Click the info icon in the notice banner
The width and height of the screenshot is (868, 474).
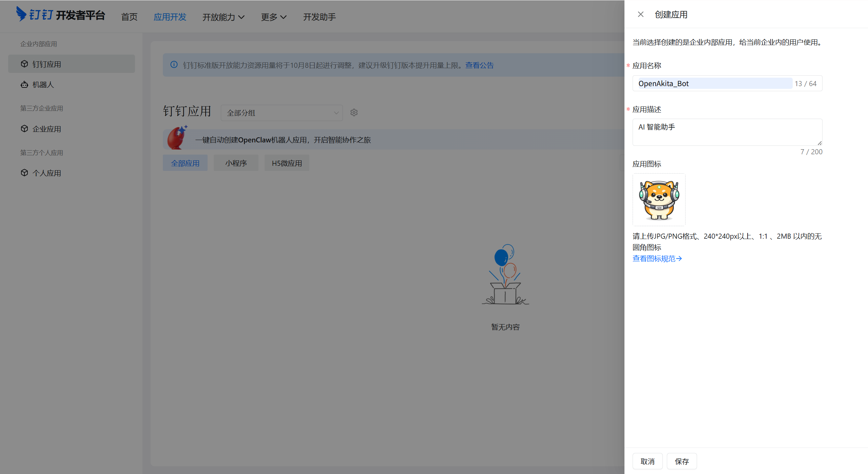[174, 64]
